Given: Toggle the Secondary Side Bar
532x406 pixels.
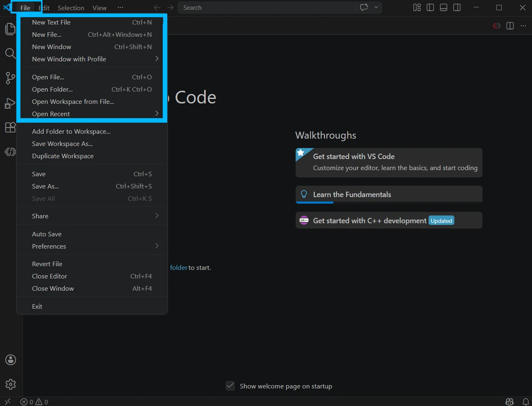Looking at the screenshot, I should (457, 7).
